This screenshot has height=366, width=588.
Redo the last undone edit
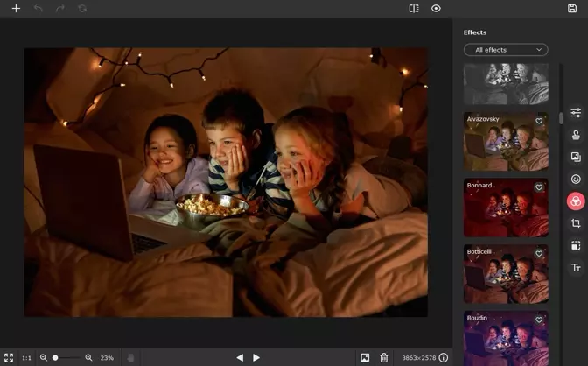(x=60, y=8)
